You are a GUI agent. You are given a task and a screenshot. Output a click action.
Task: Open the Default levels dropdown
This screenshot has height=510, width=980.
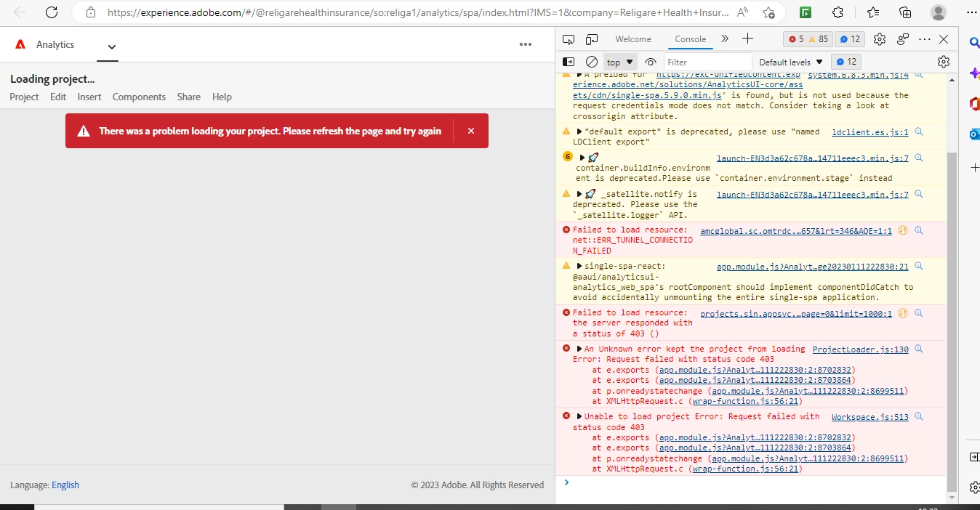[791, 62]
